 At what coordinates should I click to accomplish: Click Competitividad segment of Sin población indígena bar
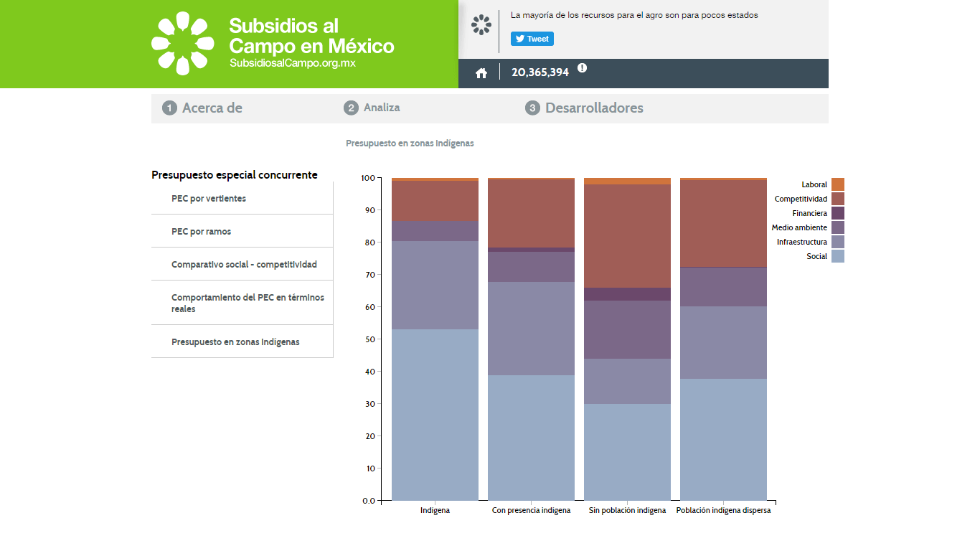[627, 236]
